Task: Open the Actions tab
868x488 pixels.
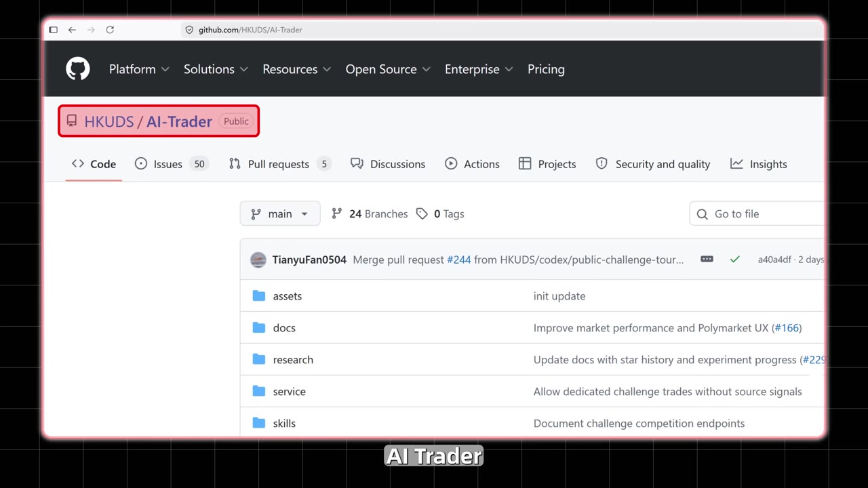Action: tap(472, 164)
